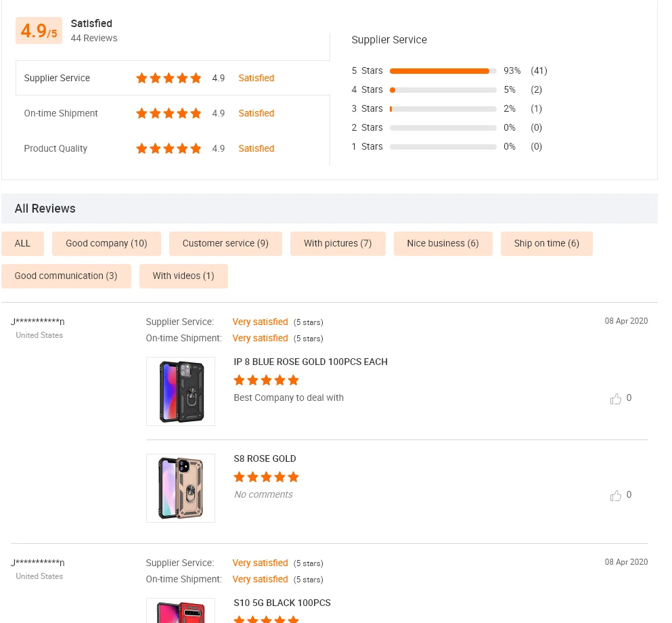Select the On-time Shipment rating row
The height and width of the screenshot is (623, 672).
[x=173, y=113]
